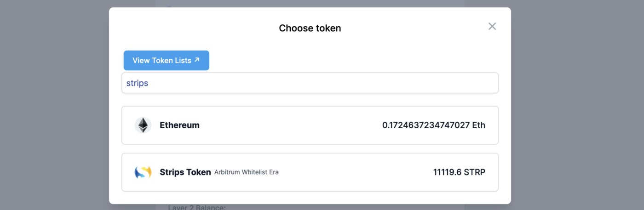644x210 pixels.
Task: Click the Choose token dialog title
Action: [310, 28]
